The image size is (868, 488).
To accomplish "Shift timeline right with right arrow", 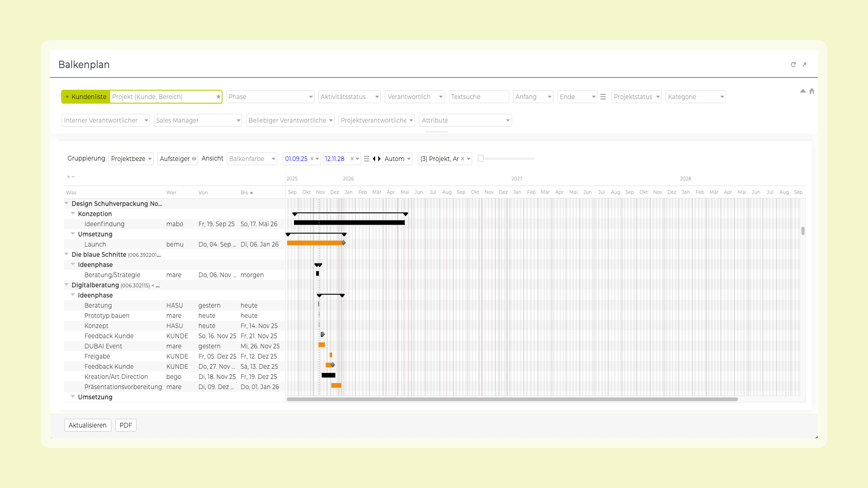I will (380, 159).
